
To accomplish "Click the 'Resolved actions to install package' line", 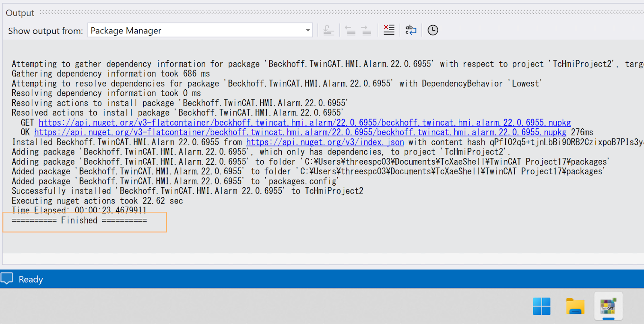I will pos(178,113).
